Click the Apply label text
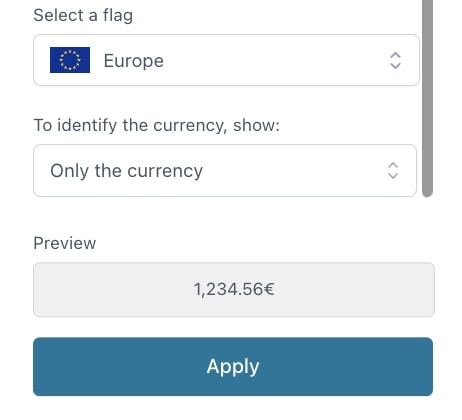This screenshot has height=420, width=462. (x=233, y=367)
